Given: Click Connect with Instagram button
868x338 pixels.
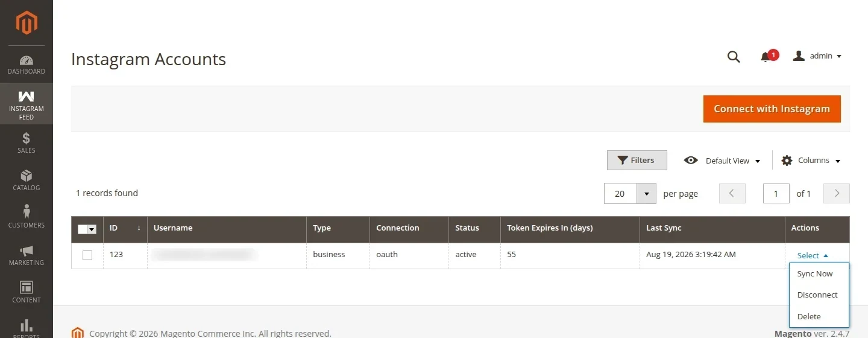Looking at the screenshot, I should tap(772, 109).
